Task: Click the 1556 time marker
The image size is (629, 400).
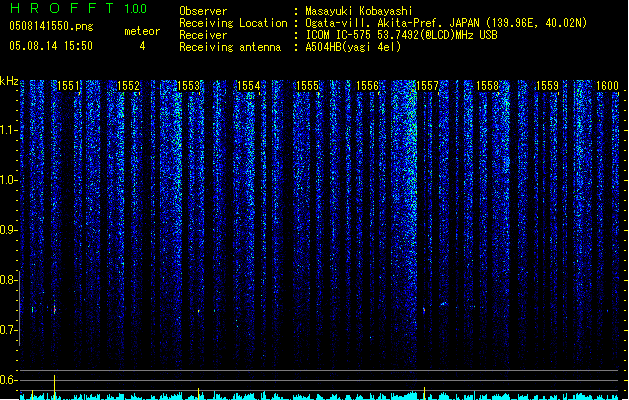Action: click(367, 86)
